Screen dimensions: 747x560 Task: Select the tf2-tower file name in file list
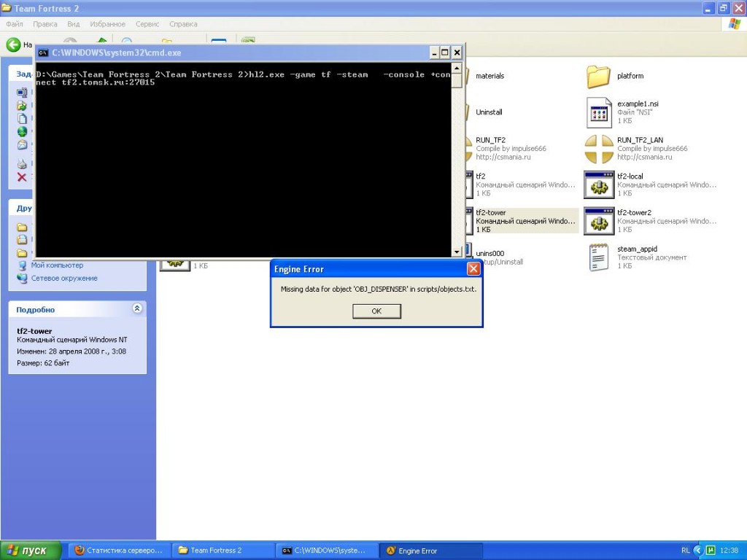491,212
